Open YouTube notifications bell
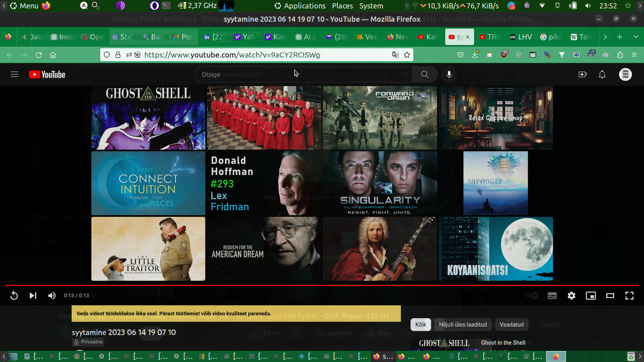Image resolution: width=644 pixels, height=362 pixels. pyautogui.click(x=602, y=74)
